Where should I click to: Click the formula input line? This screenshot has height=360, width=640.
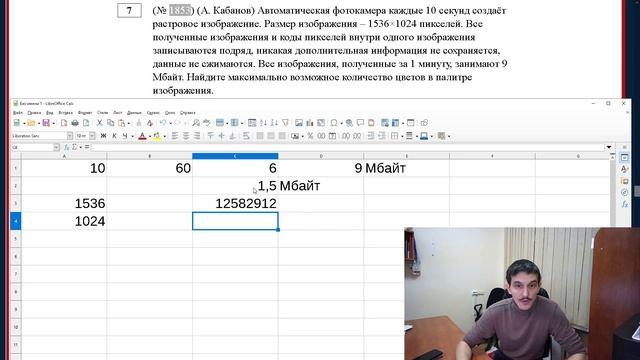coord(348,147)
